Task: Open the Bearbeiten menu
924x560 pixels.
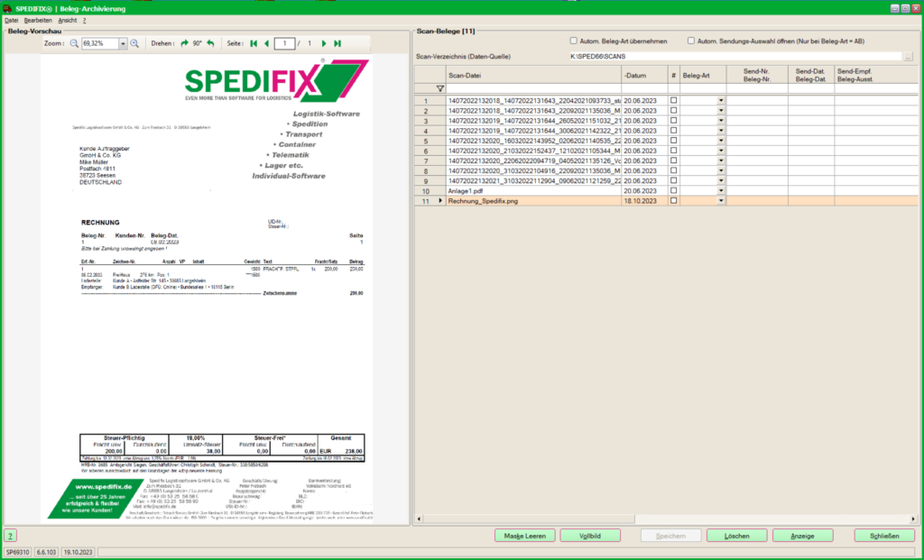Action: coord(38,21)
